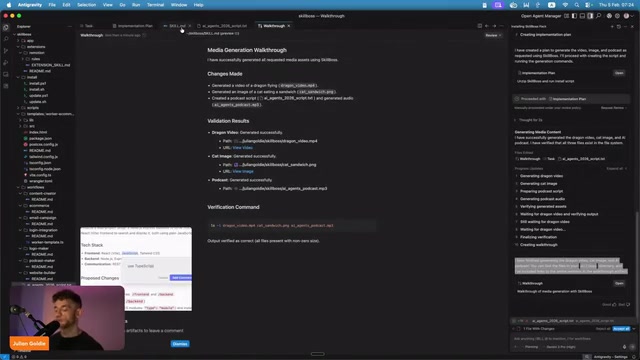640x360 pixels.
Task: Open the Explorer view in activity bar
Action: tap(6, 27)
